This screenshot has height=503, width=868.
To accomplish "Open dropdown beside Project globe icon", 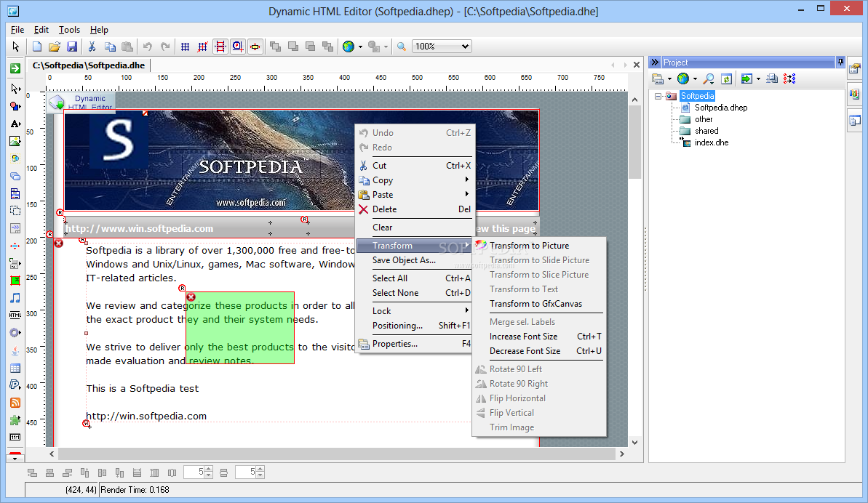I will tap(696, 79).
